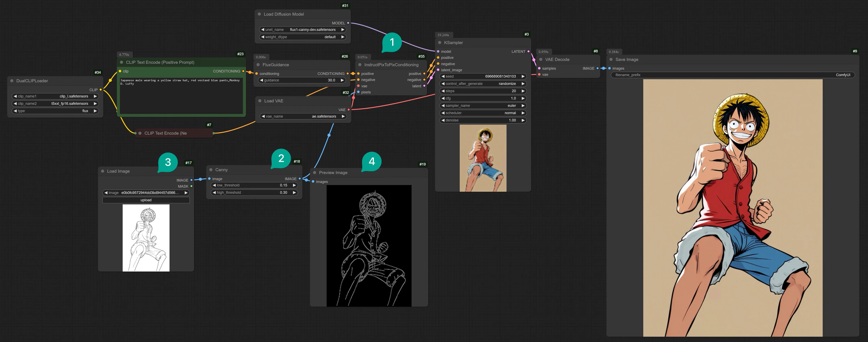Click the positive prompt text box
868x342 pixels.
[x=181, y=96]
